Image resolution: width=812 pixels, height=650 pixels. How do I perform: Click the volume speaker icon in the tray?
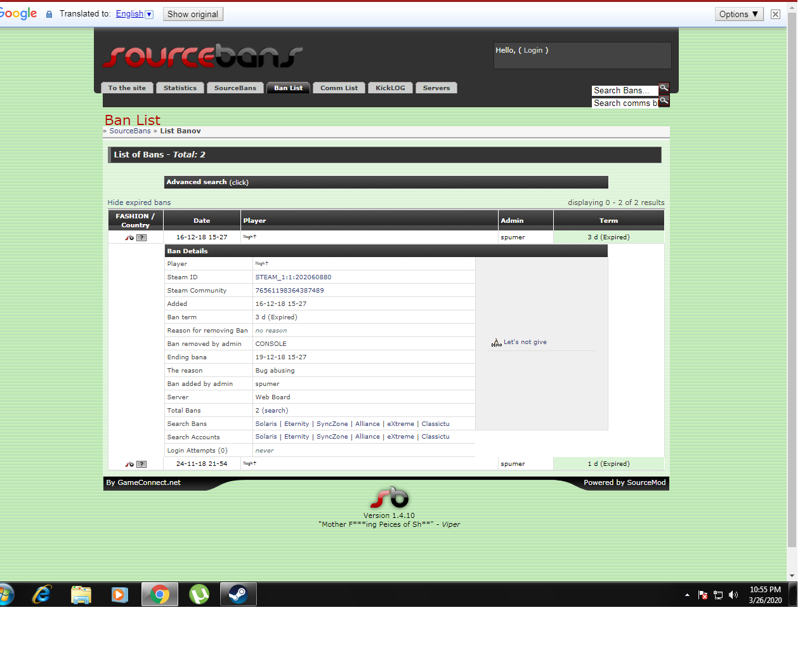coord(733,595)
